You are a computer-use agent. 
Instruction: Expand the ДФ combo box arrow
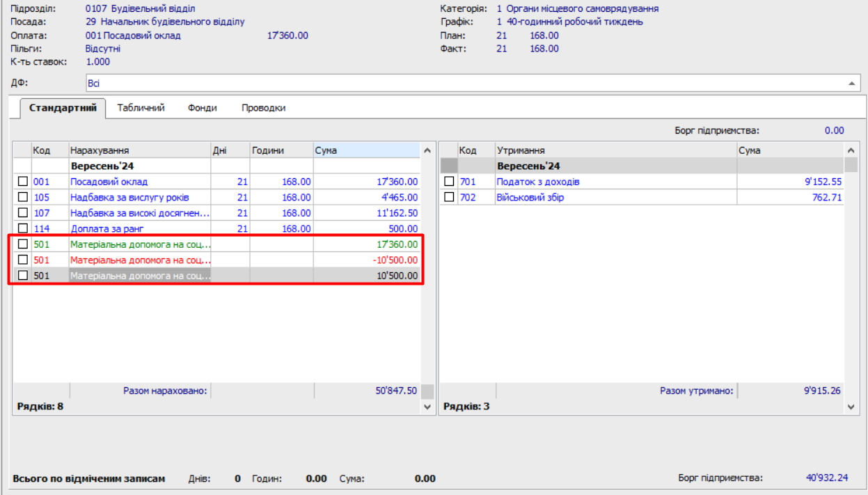pos(853,84)
